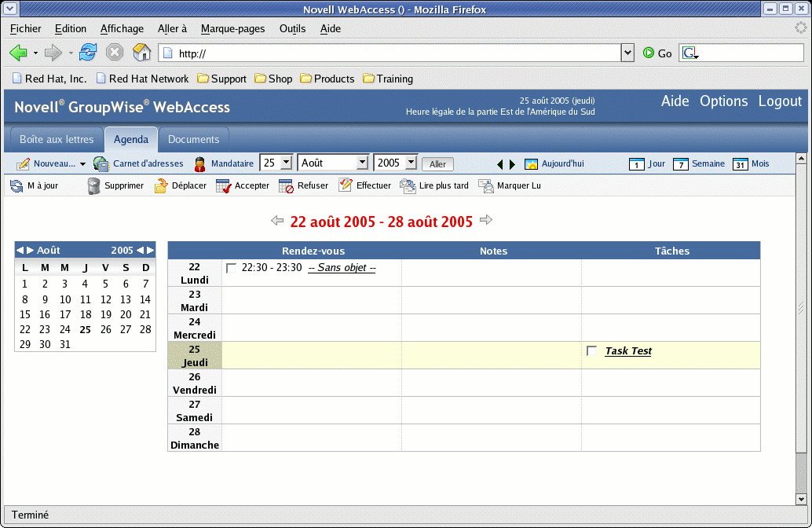Click the green Back arrow in Firefox
812x528 pixels.
tap(18, 53)
